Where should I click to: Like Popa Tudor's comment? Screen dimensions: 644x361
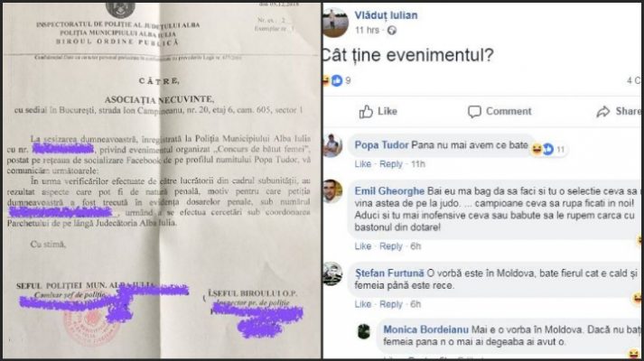[x=363, y=164]
